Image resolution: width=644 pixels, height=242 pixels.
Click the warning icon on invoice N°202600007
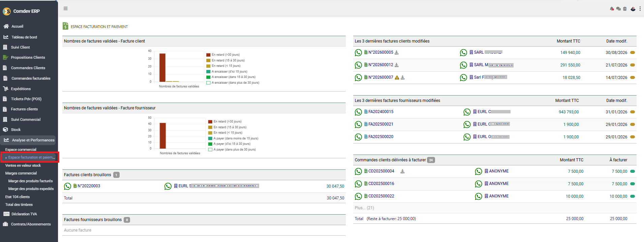point(397,77)
